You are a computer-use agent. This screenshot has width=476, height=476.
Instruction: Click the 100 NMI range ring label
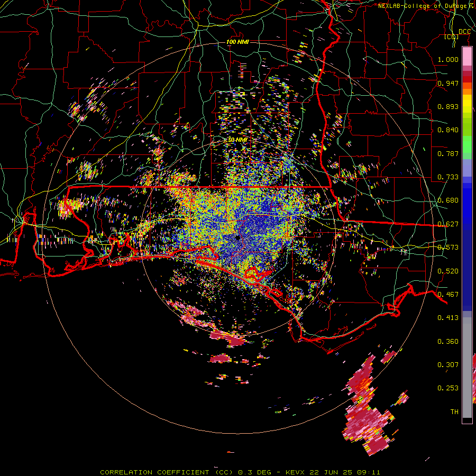point(237,42)
